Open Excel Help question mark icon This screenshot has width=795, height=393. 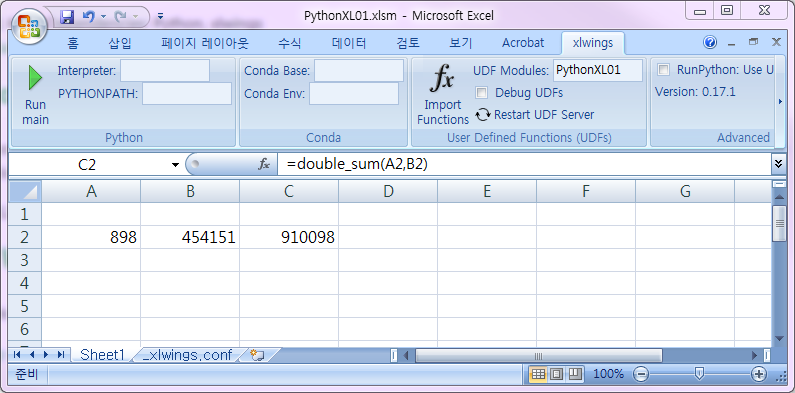click(710, 42)
